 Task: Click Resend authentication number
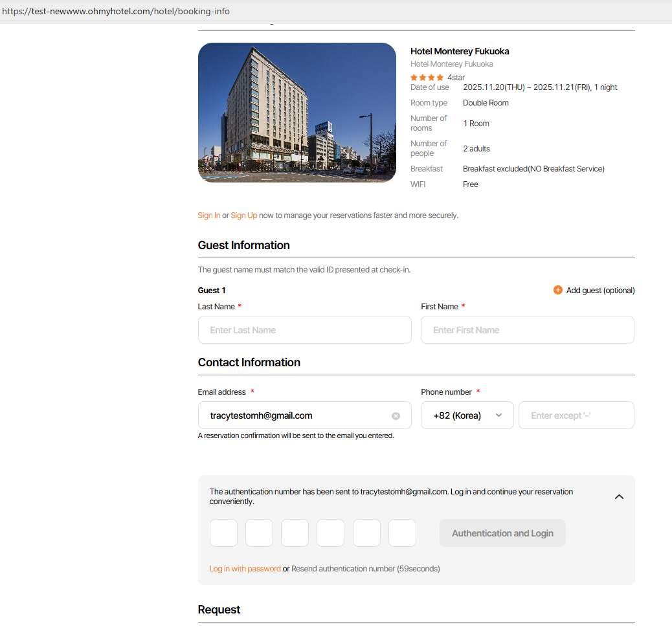(x=342, y=569)
